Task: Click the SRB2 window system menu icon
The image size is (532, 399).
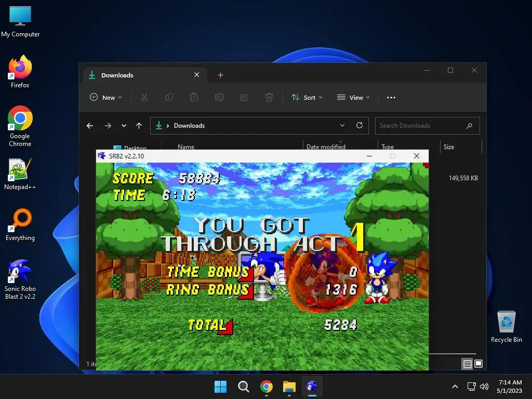Action: [x=101, y=156]
